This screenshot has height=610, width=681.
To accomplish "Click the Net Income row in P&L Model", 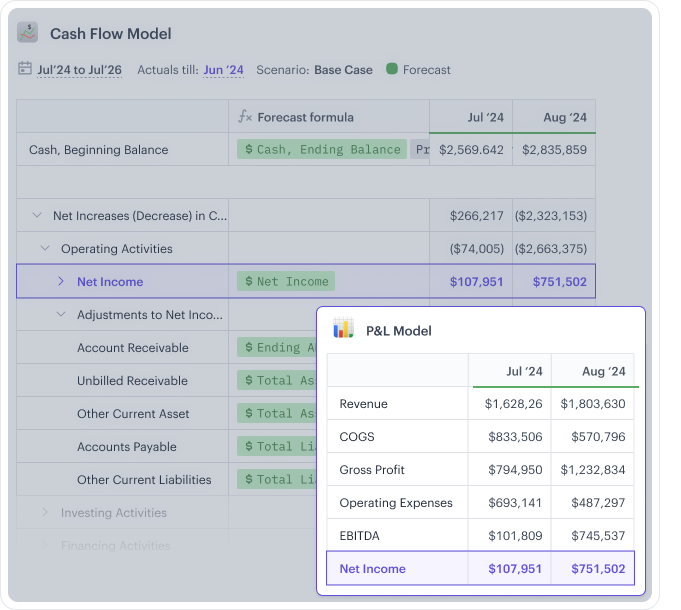I will click(480, 568).
